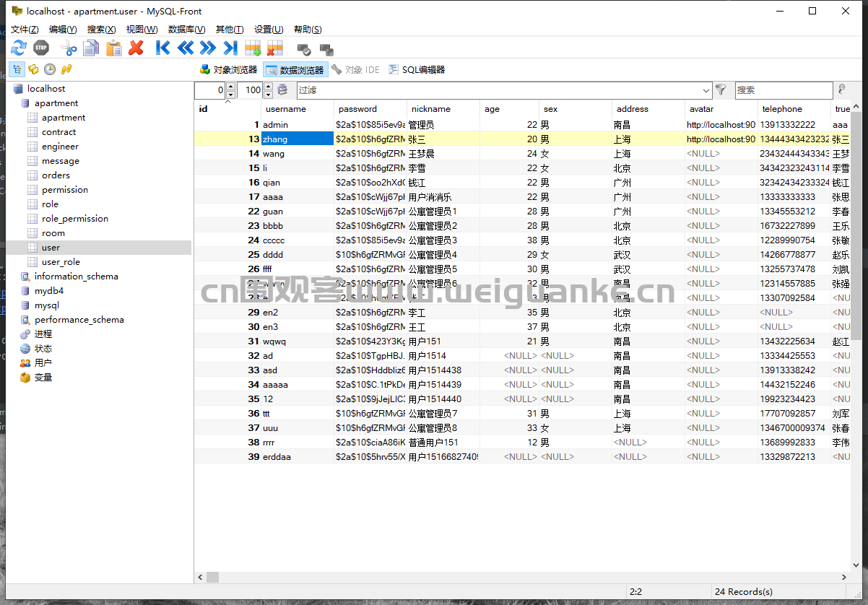Click the horizontal scrollbar thumb below grid
This screenshot has height=605, width=868.
[212, 577]
